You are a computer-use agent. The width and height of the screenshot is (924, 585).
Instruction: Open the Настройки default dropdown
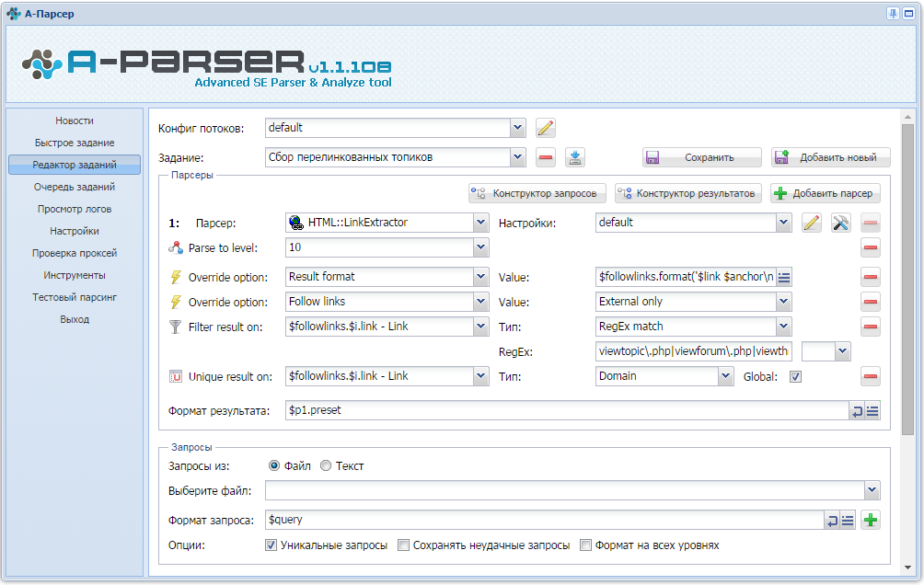pos(783,222)
